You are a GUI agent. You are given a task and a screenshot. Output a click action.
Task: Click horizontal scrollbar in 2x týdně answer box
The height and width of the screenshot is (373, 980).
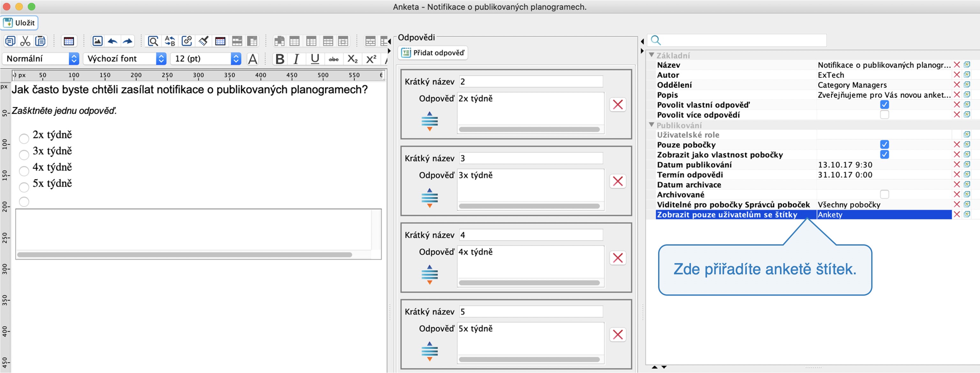pyautogui.click(x=529, y=130)
